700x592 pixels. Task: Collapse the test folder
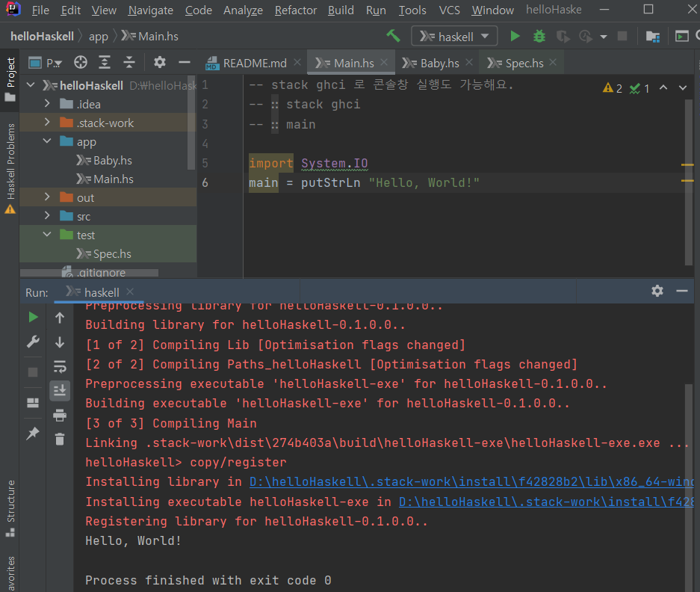coord(47,235)
